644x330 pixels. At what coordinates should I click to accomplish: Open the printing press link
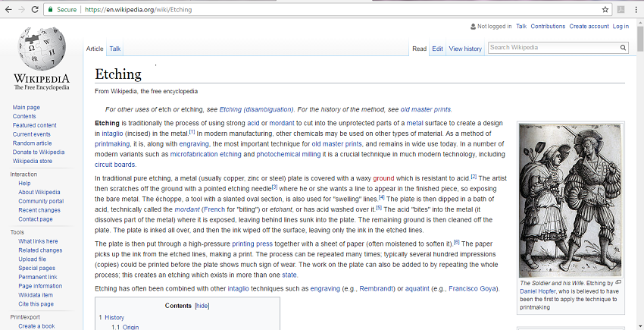click(x=252, y=244)
